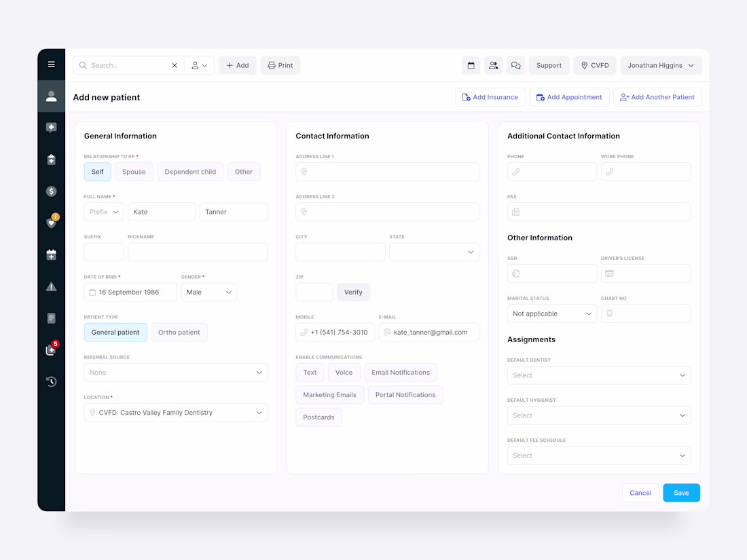Open the CVFD location selector

coord(595,65)
